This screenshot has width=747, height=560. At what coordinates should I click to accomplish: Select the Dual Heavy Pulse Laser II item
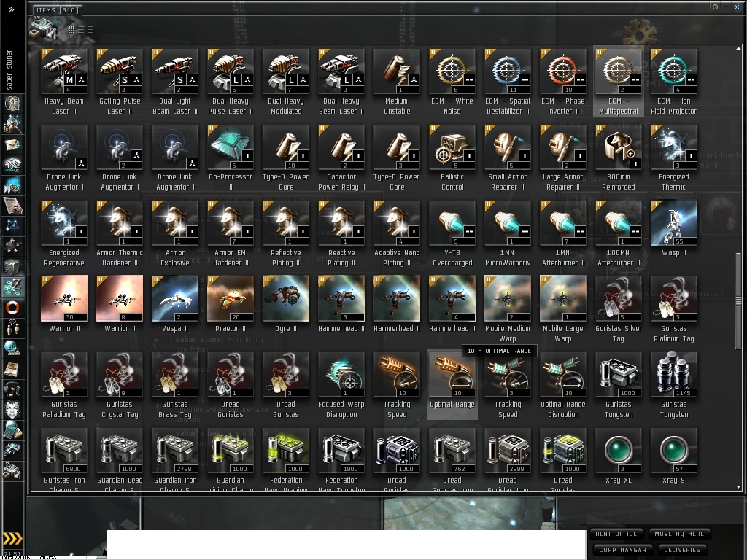(230, 82)
